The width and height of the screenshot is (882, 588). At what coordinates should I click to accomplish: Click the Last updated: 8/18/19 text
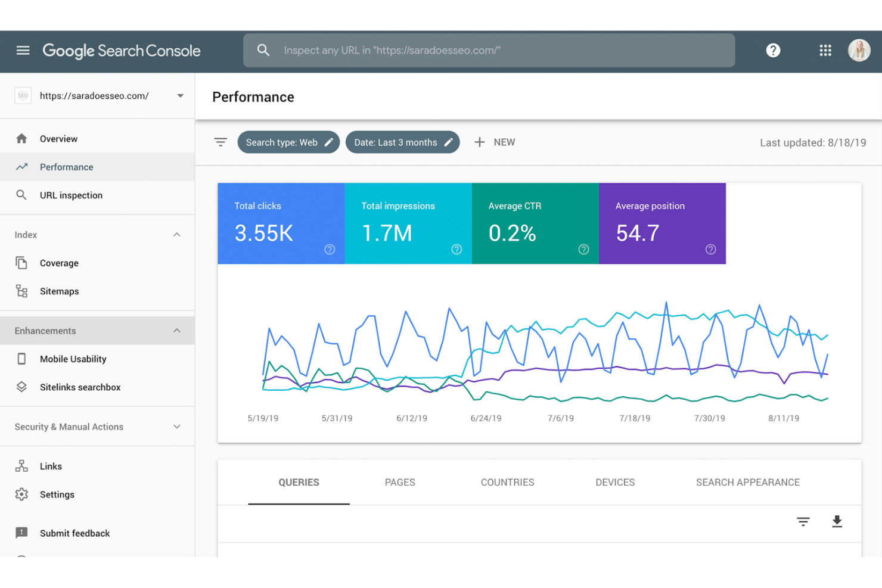[x=813, y=142]
